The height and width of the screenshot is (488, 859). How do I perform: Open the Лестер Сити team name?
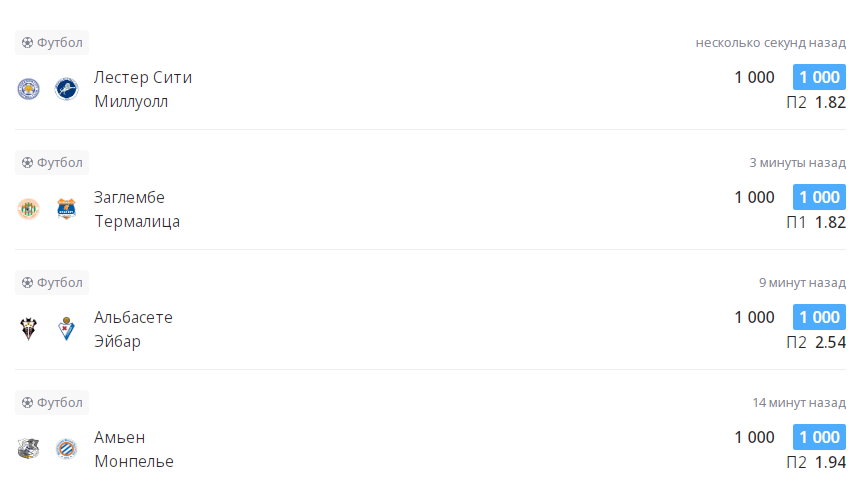point(143,78)
